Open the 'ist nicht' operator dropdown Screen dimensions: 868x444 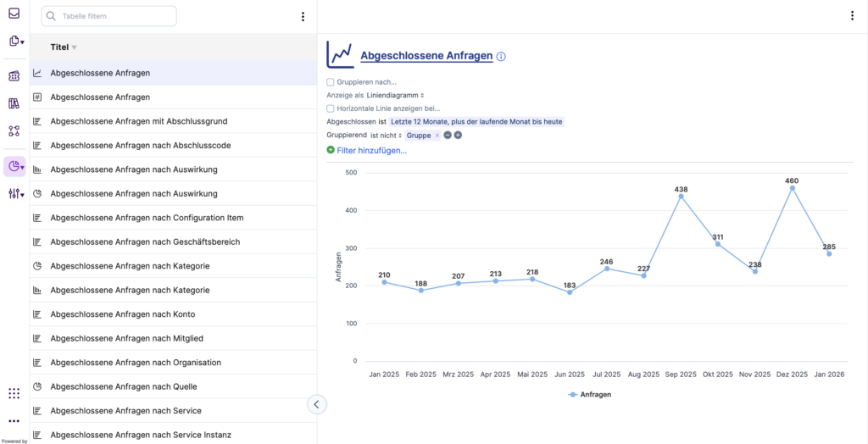[386, 136]
